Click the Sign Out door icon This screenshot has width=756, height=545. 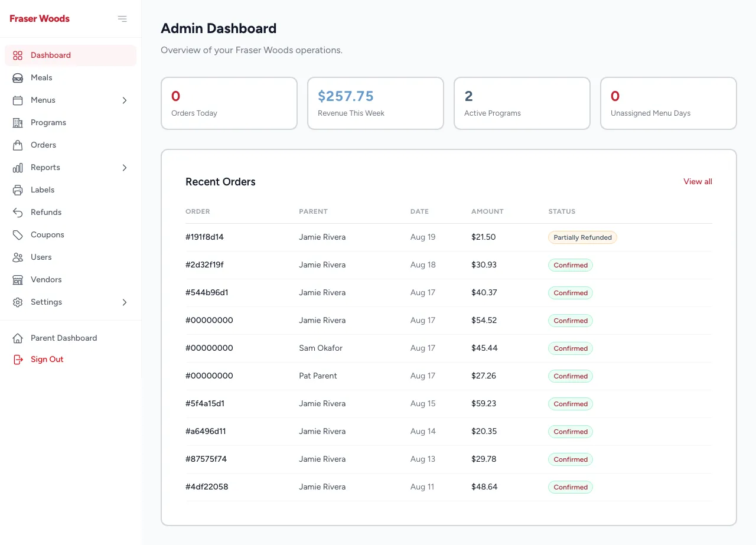[x=18, y=360]
